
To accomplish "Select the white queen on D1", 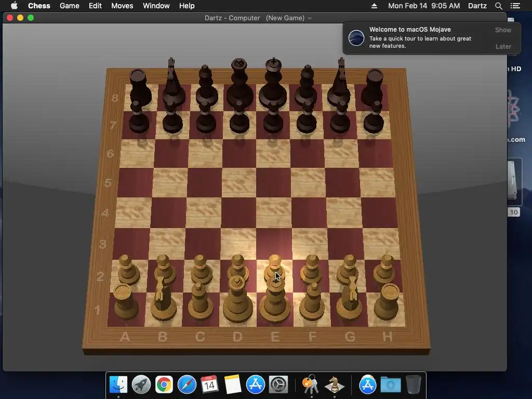I will 237,300.
